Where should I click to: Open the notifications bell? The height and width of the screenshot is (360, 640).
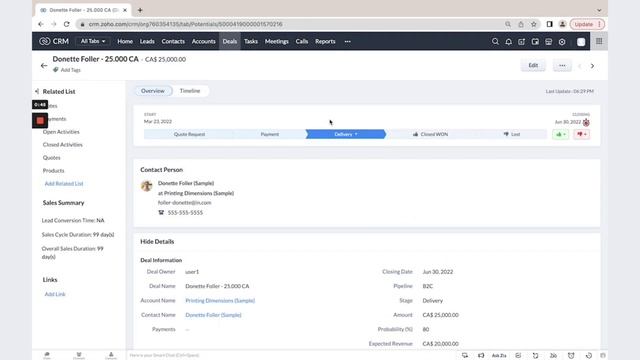[509, 42]
